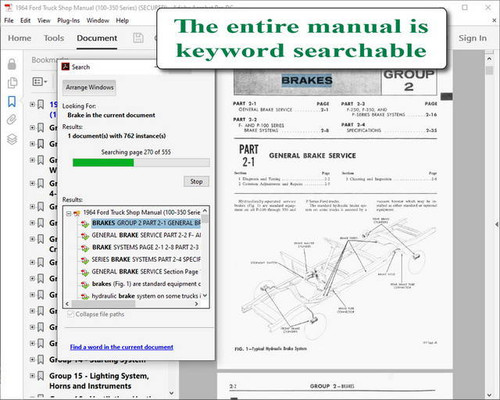
Task: Open the Window menu
Action: click(98, 21)
